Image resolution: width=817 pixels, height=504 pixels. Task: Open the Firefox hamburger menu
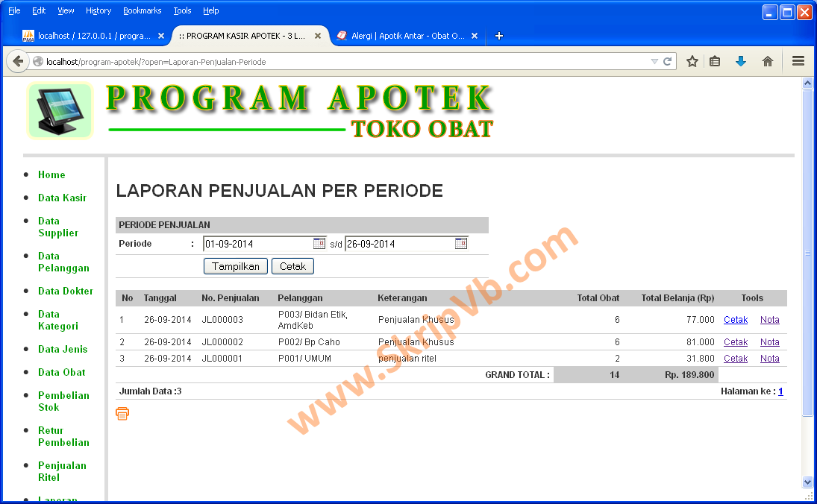tap(797, 61)
